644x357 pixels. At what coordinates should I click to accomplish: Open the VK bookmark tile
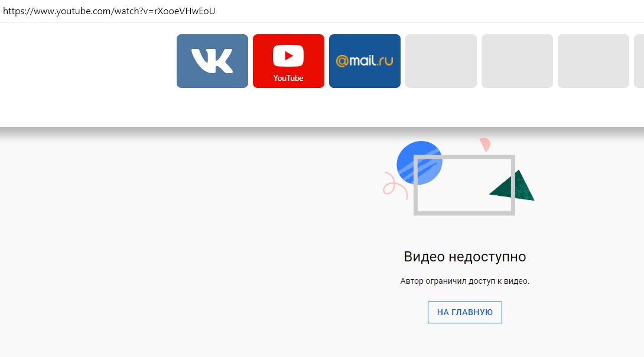coord(212,61)
